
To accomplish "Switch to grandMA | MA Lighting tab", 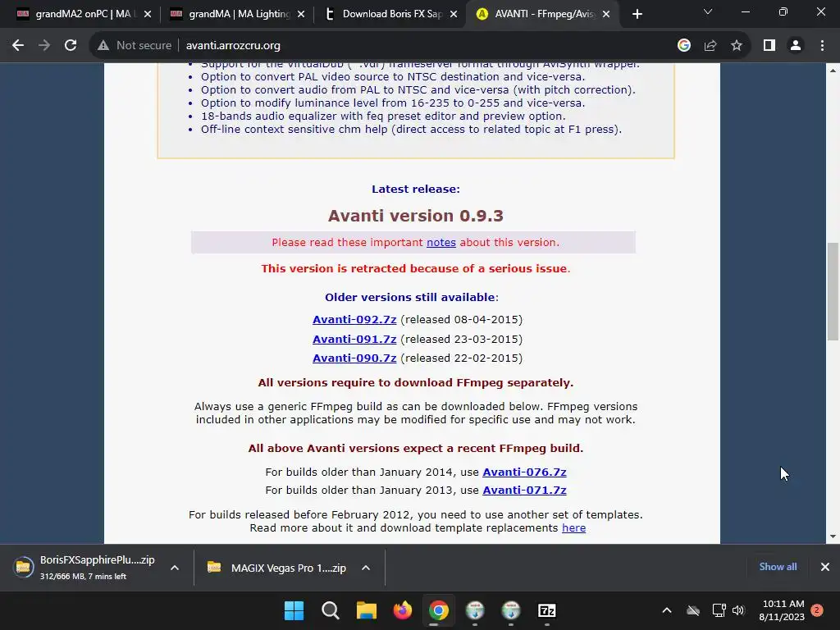I will 235,15.
